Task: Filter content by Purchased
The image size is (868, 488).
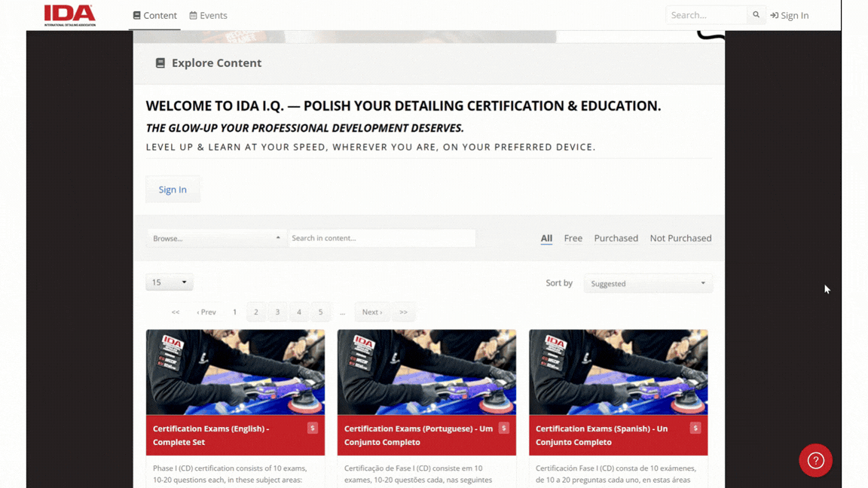Action: 616,238
